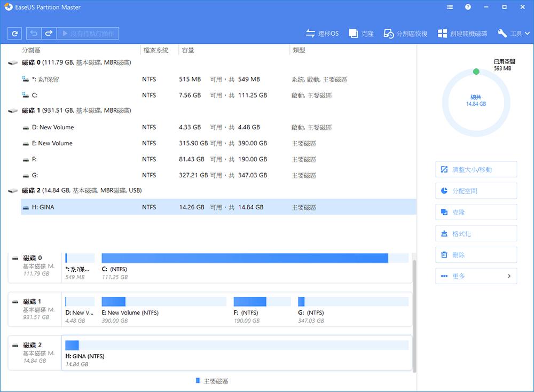
Task: Open the hamburger menu
Action: point(449,7)
